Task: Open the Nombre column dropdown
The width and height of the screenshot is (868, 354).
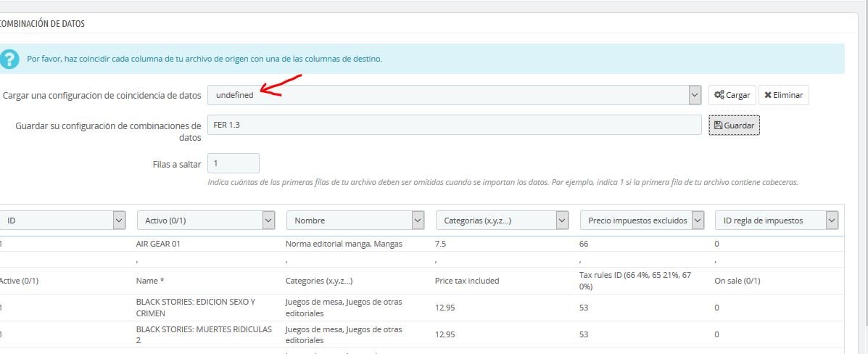Action: click(x=355, y=221)
